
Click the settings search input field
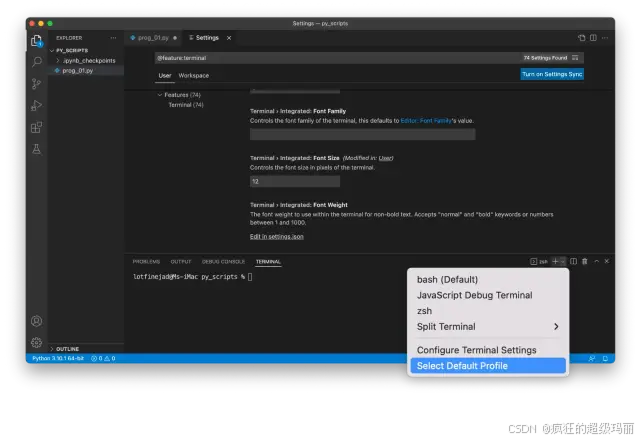coord(338,58)
